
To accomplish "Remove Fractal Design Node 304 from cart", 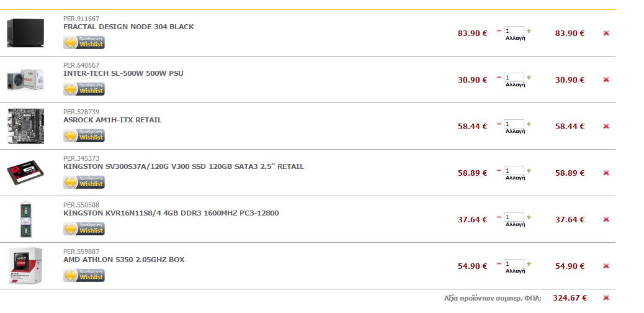I will [606, 34].
